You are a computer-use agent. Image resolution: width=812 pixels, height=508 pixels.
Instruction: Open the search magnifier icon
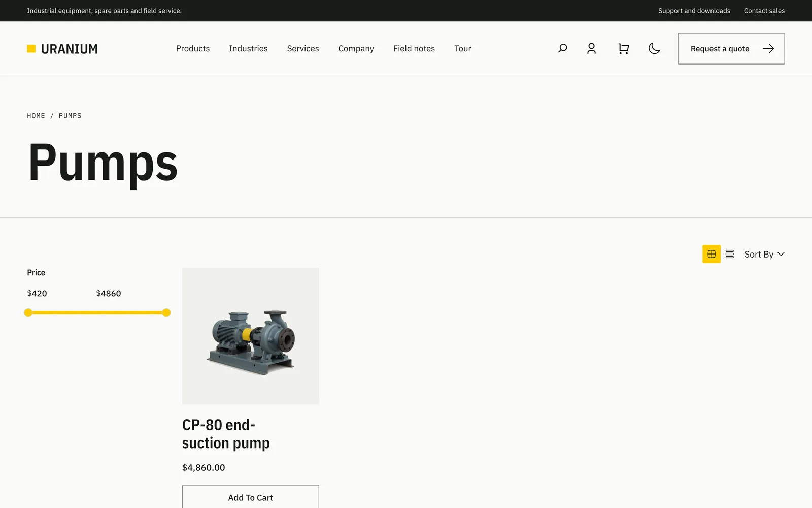click(562, 48)
